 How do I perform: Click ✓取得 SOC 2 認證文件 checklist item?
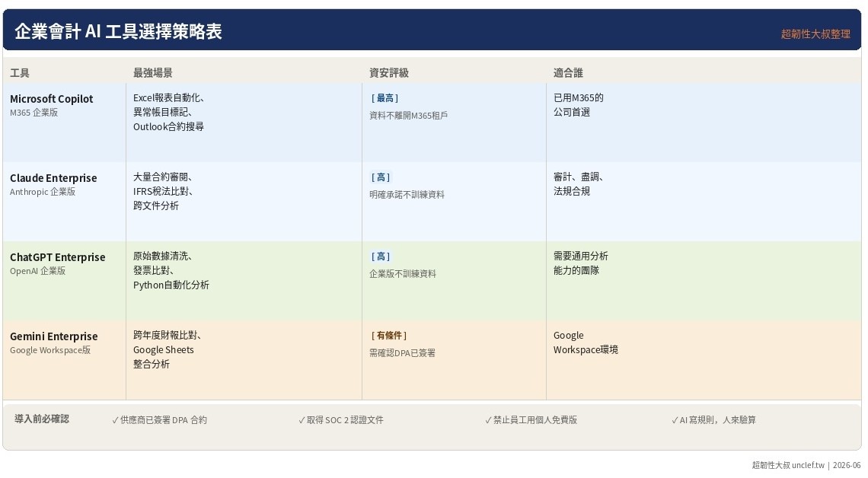point(341,420)
